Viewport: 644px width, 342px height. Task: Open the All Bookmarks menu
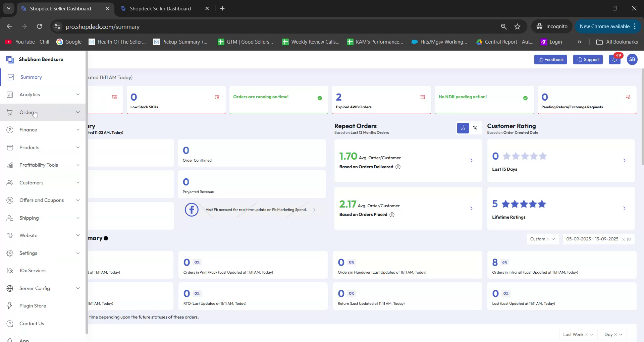coord(617,42)
